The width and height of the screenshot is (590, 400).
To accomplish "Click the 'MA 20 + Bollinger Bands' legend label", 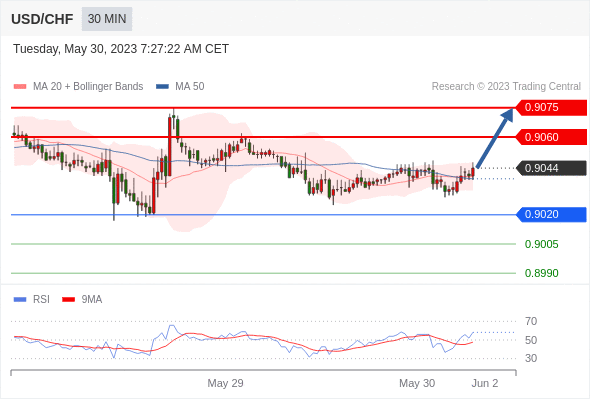I will (88, 87).
